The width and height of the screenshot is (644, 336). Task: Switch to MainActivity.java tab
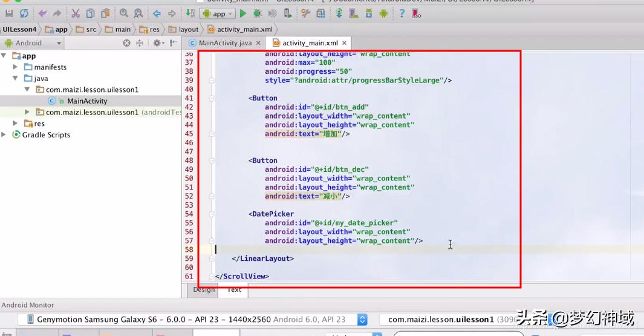tap(224, 43)
